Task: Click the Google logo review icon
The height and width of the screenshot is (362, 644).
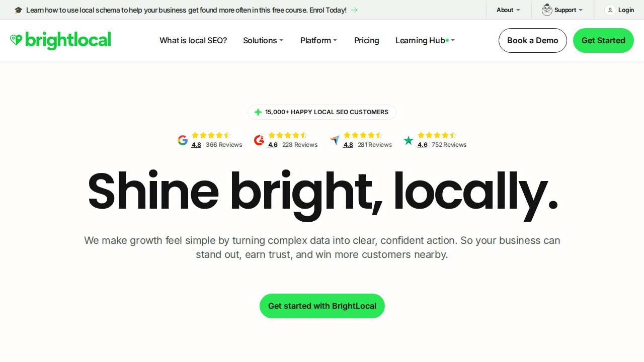Action: 183,140
